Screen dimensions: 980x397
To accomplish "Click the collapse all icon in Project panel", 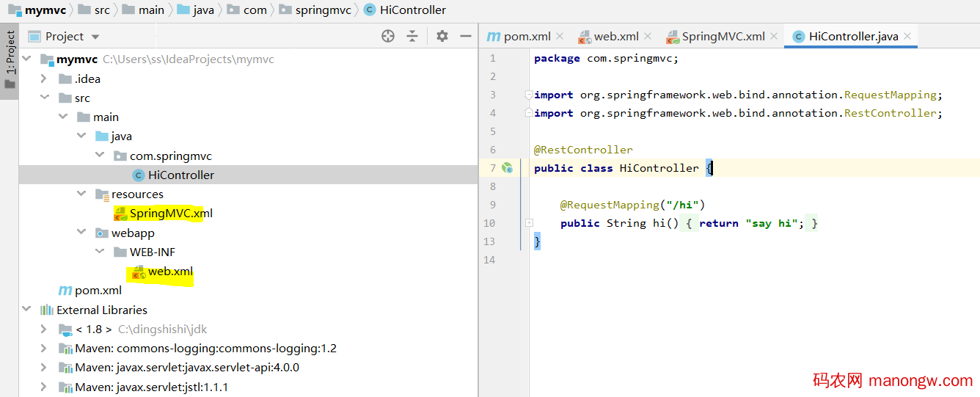I will click(x=412, y=36).
